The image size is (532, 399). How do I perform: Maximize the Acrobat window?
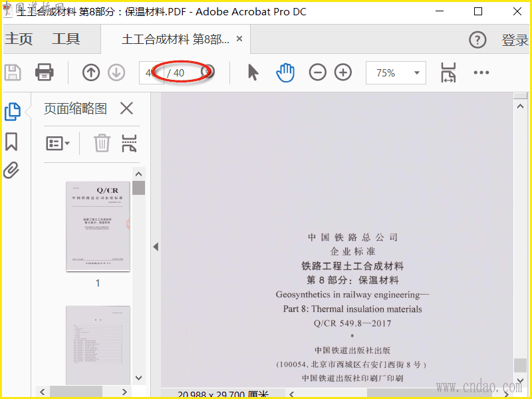point(478,11)
